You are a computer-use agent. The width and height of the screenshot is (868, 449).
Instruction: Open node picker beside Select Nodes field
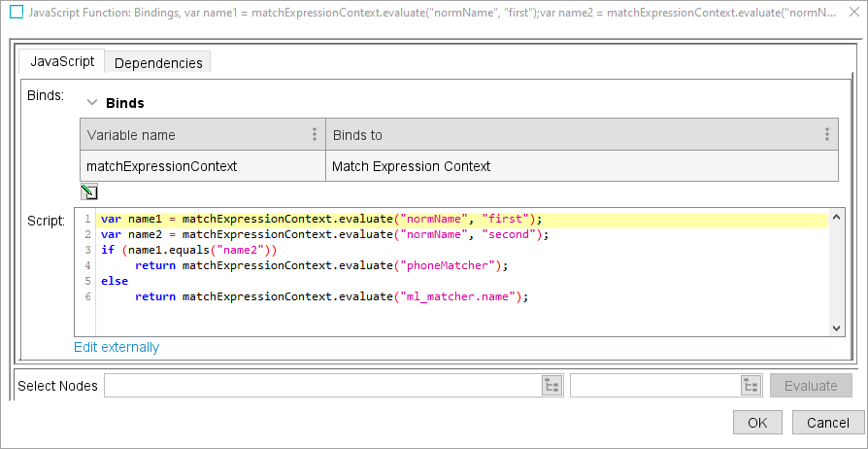551,386
